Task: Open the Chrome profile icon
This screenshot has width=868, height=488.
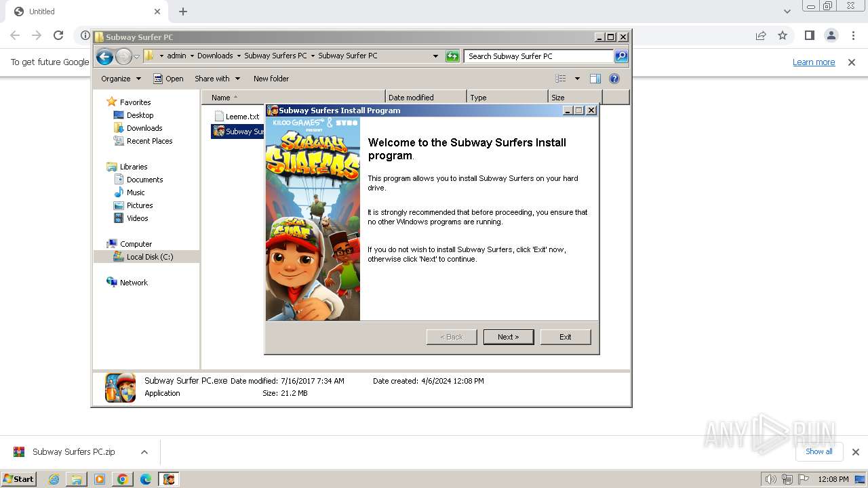Action: point(831,35)
